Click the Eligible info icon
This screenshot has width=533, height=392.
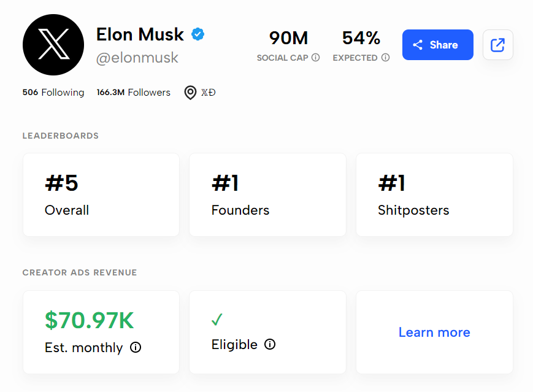[270, 345]
